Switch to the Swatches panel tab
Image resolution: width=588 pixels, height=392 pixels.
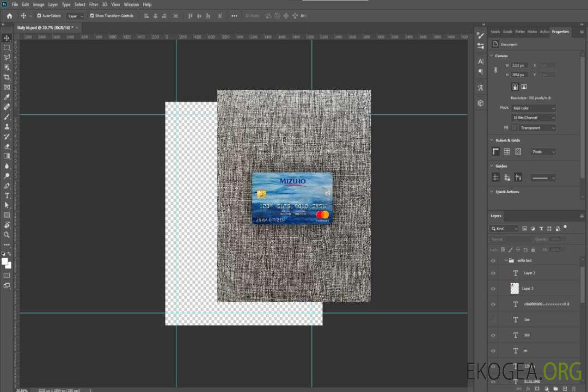click(x=495, y=32)
